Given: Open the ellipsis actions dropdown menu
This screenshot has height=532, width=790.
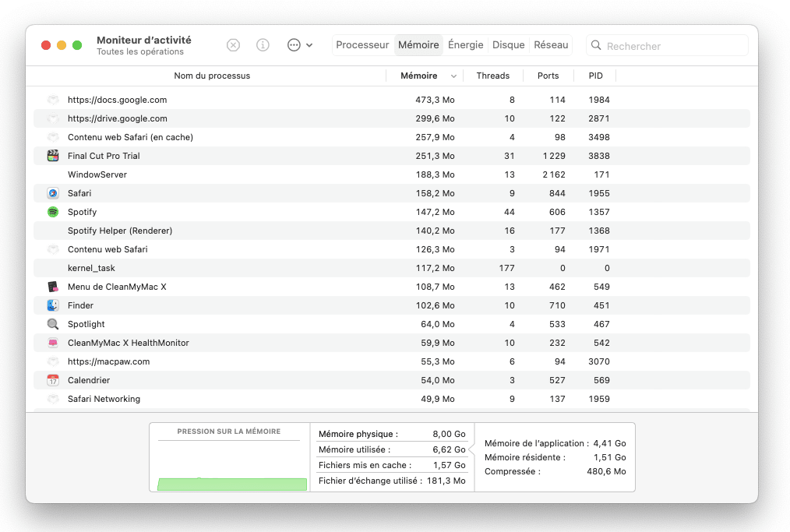Looking at the screenshot, I should tap(299, 45).
